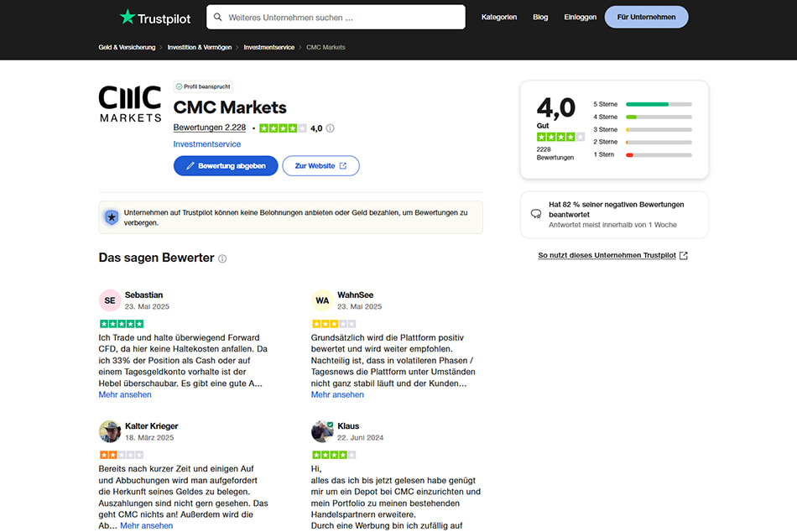Image resolution: width=797 pixels, height=532 pixels.
Task: Open Kalter Krieger's reviewer name
Action: [x=152, y=426]
